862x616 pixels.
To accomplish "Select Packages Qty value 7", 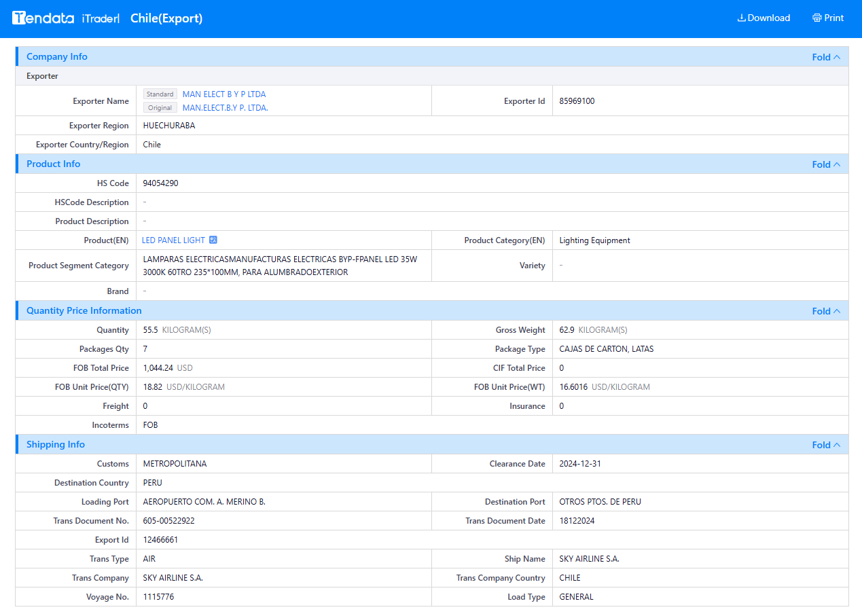I will 145,349.
